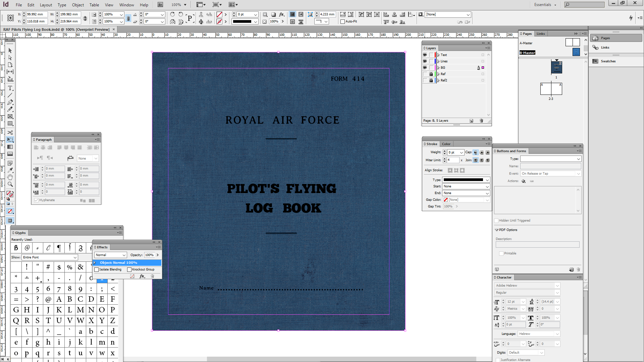Click the quick apply lightning icon
Image resolution: width=644 pixels, height=362 pixels.
point(631,18)
